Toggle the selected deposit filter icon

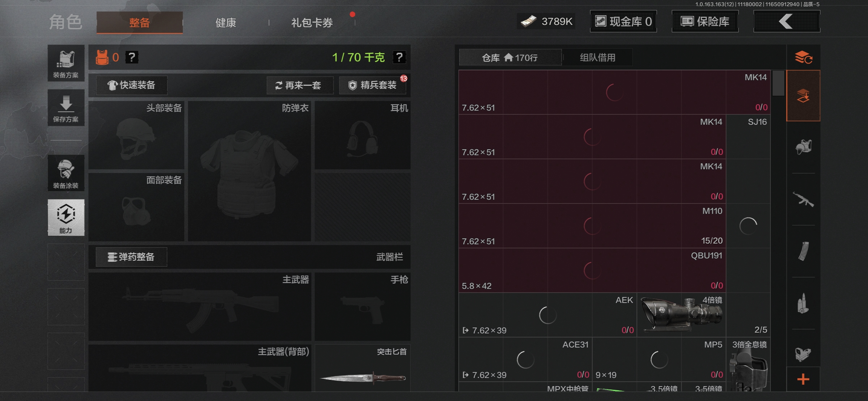tap(804, 95)
